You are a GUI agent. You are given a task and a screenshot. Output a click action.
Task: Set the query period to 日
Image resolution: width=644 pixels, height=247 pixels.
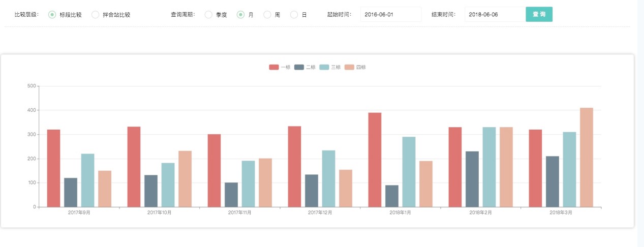(294, 15)
